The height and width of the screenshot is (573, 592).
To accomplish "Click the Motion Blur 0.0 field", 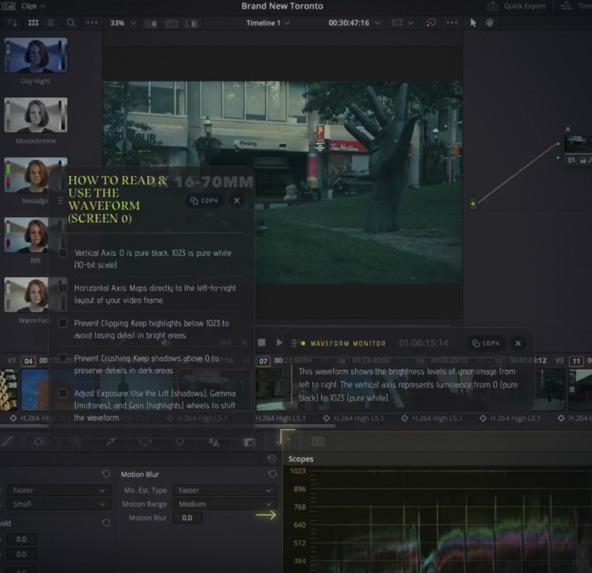I will (188, 518).
